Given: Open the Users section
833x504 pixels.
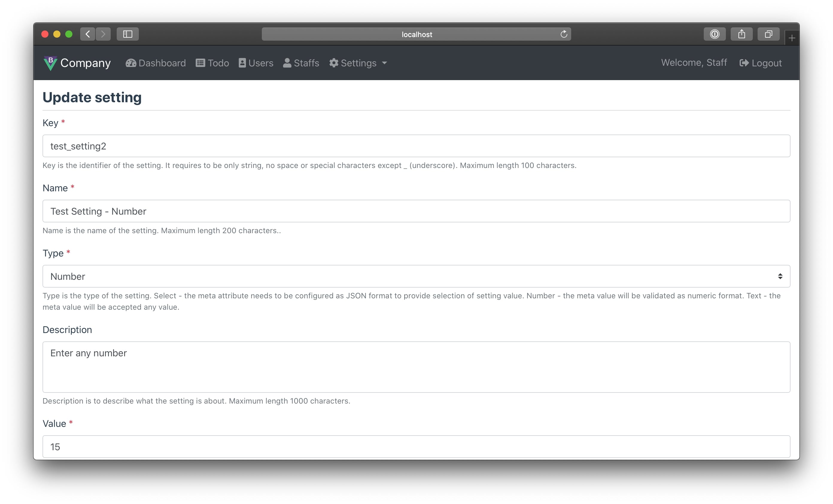Looking at the screenshot, I should (x=256, y=63).
